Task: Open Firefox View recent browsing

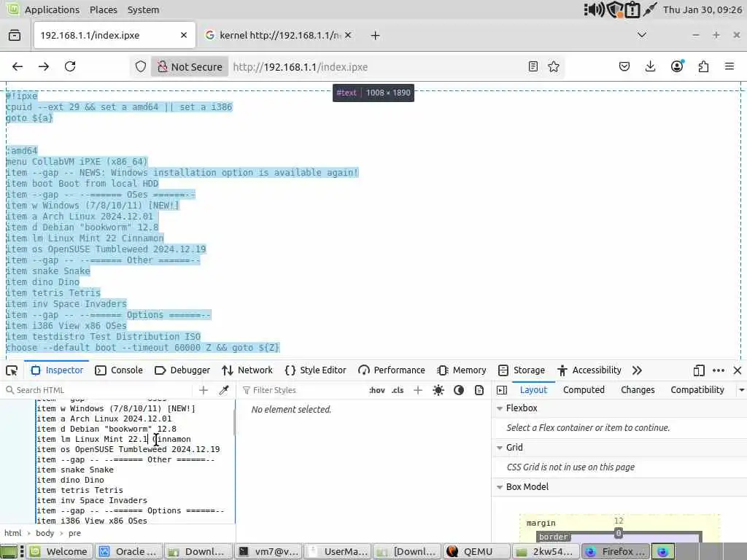Action: (x=15, y=35)
